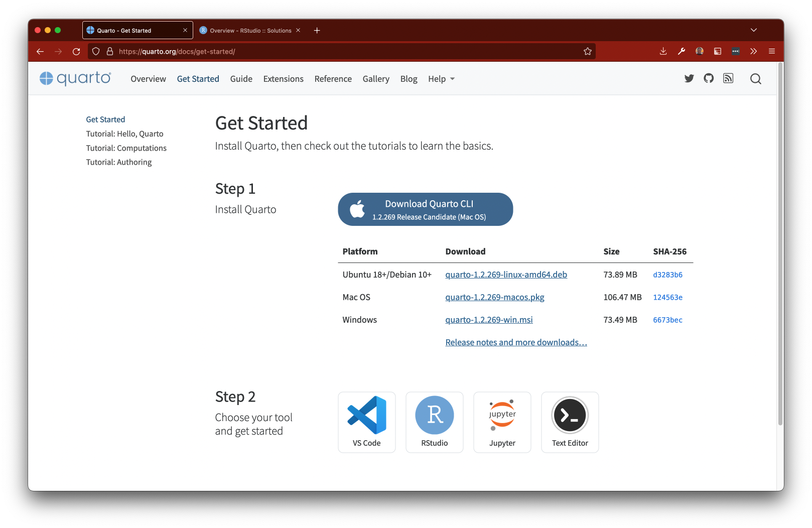Choose the VS Code tool card
This screenshot has width=812, height=528.
point(366,422)
